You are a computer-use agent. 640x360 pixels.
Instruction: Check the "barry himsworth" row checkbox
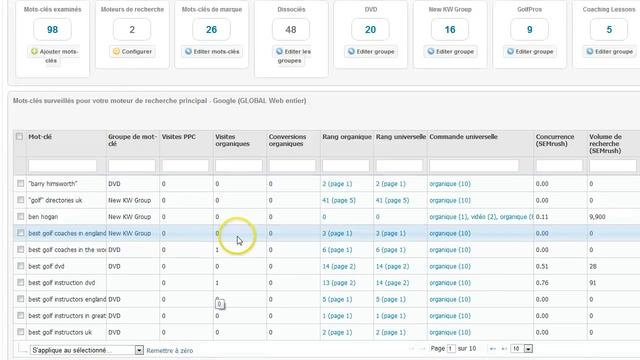(x=20, y=184)
